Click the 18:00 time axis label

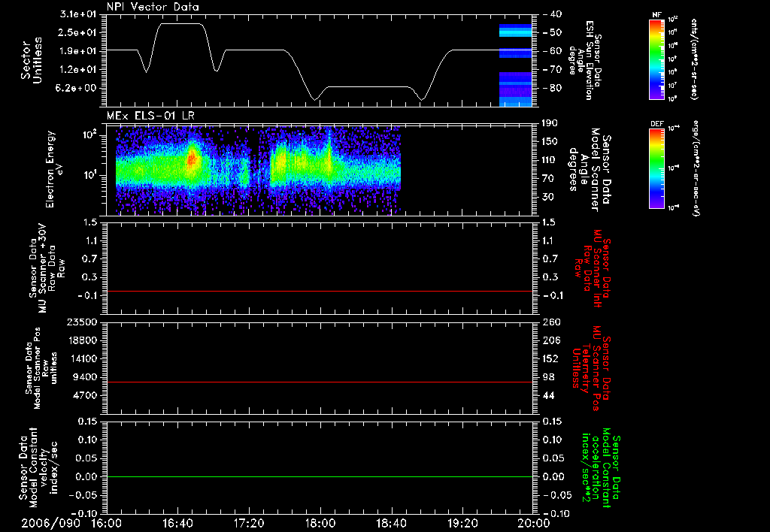320,523
